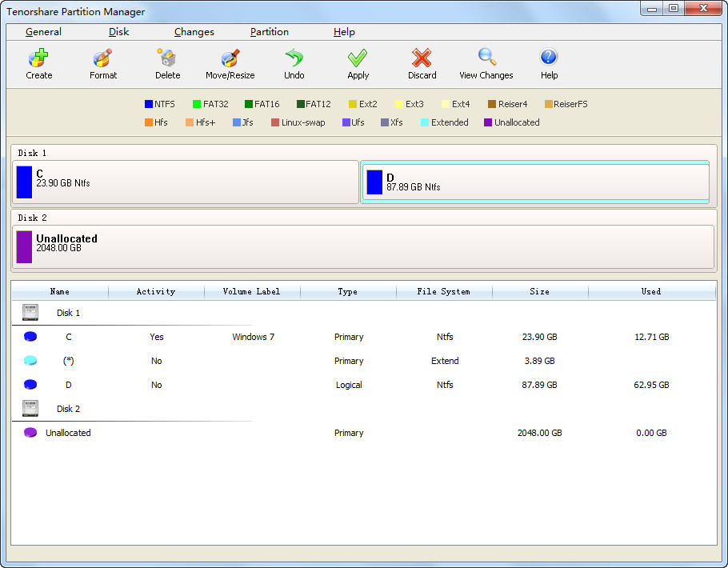Image resolution: width=728 pixels, height=568 pixels.
Task: Click the Format partition icon
Action: [102, 63]
